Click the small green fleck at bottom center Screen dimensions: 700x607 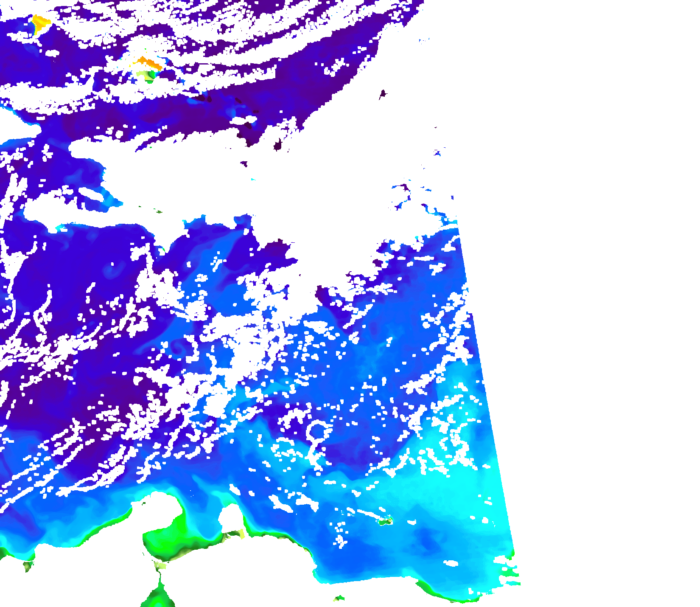point(339,599)
